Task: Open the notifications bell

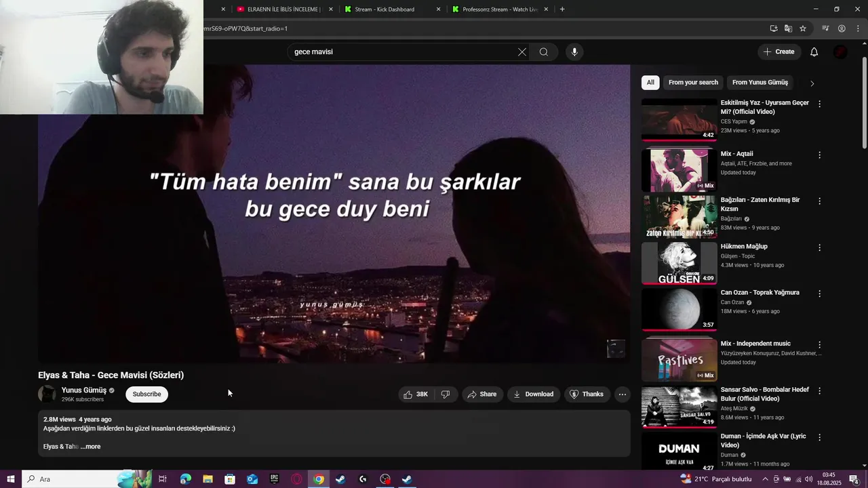Action: click(x=814, y=52)
